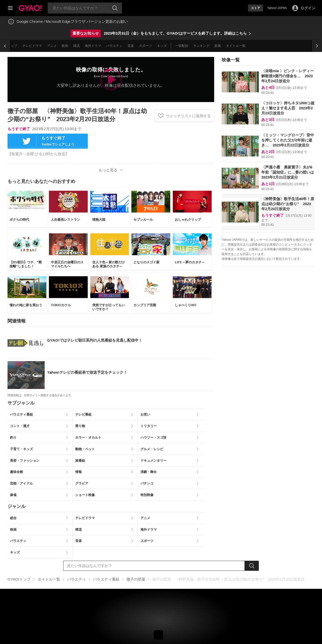The image size is (322, 644).
Task: Open the 旅番組 subgenre row
Action: [105, 460]
